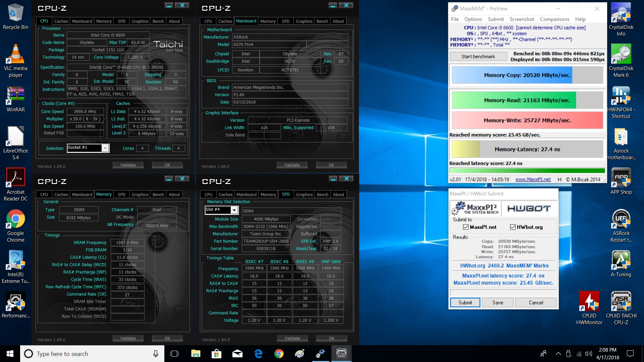Open Intel Extreme Tuning Utility shortcut
Image resolution: width=644 pixels, height=362 pixels.
[15, 267]
